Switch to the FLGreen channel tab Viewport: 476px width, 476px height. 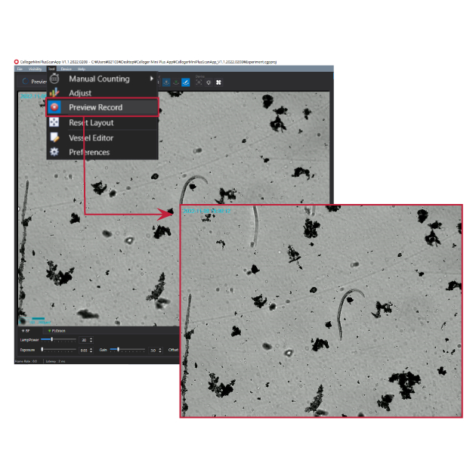pos(57,331)
